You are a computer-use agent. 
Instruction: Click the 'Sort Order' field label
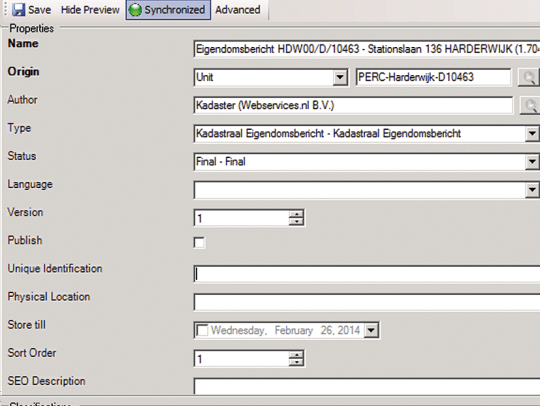click(32, 353)
